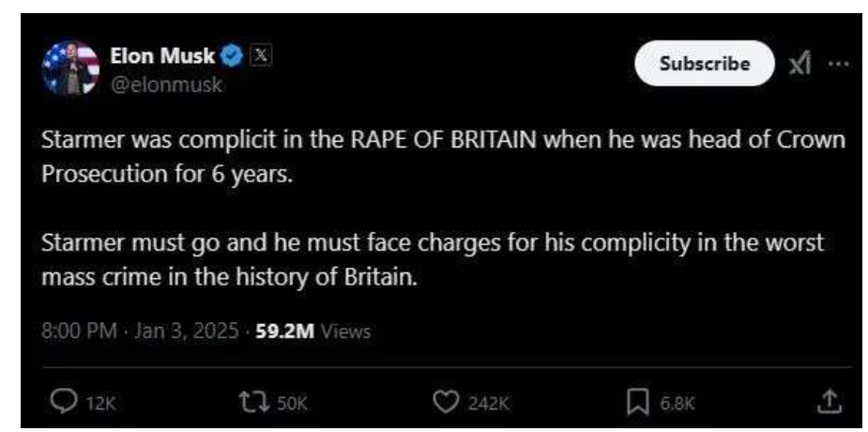Click the tweet text starting 'Starmer was complicit'
The height and width of the screenshot is (432, 868).
443,157
